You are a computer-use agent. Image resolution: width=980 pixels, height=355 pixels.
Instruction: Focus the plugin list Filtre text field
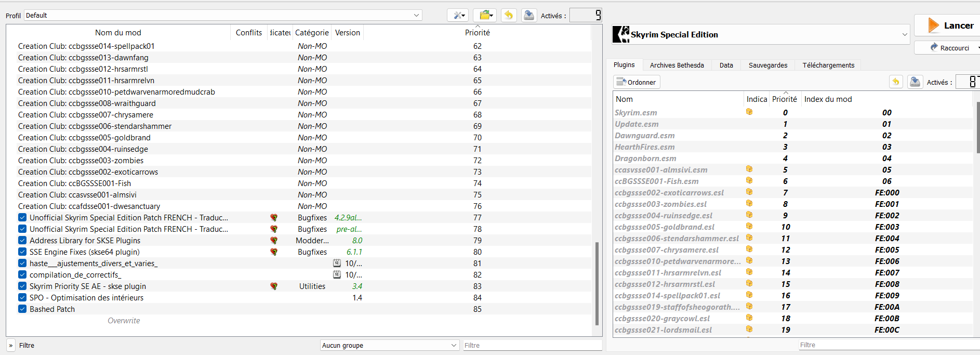click(x=890, y=345)
